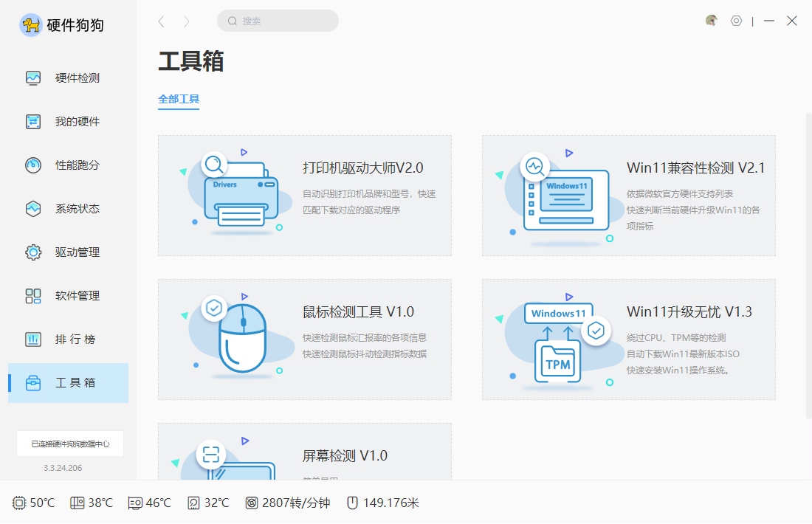Click the fan speed icon at 2807转/分钟
The height and width of the screenshot is (524, 812).
[x=252, y=503]
